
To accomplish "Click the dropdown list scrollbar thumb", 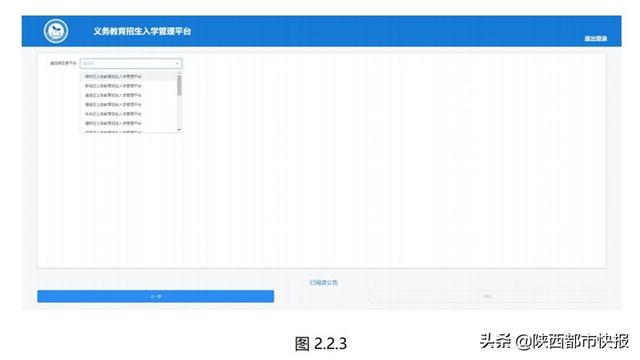I will [x=179, y=85].
